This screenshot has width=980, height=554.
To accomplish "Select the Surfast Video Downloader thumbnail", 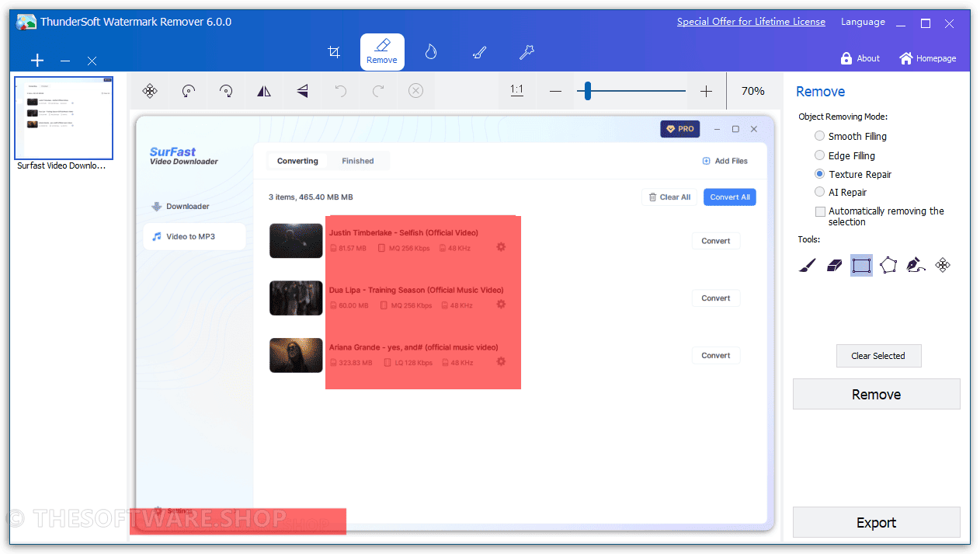I will tap(64, 118).
